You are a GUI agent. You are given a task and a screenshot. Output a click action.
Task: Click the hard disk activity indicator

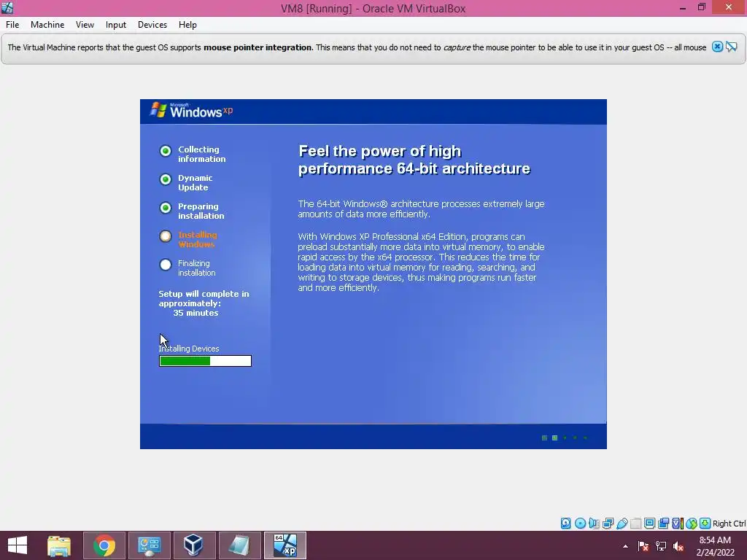tap(565, 524)
